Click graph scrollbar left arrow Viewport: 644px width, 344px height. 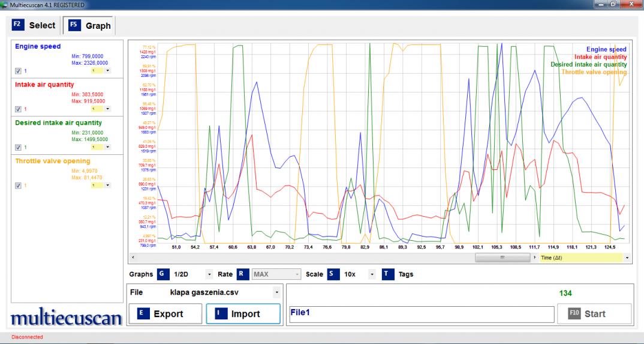133,258
